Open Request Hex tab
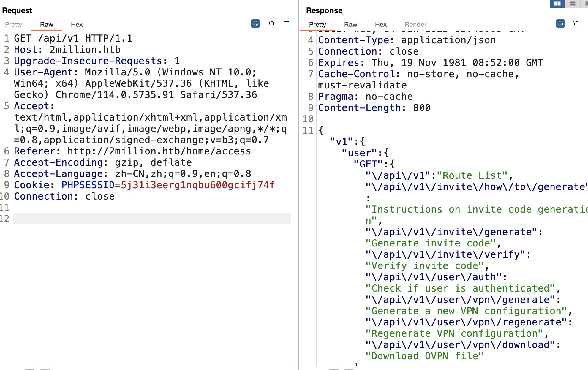 coord(77,24)
